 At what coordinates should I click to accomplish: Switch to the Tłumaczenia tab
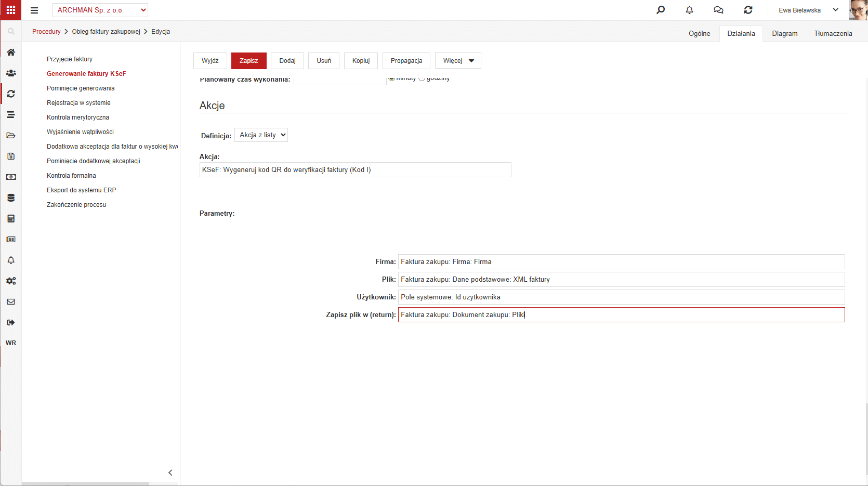(833, 33)
